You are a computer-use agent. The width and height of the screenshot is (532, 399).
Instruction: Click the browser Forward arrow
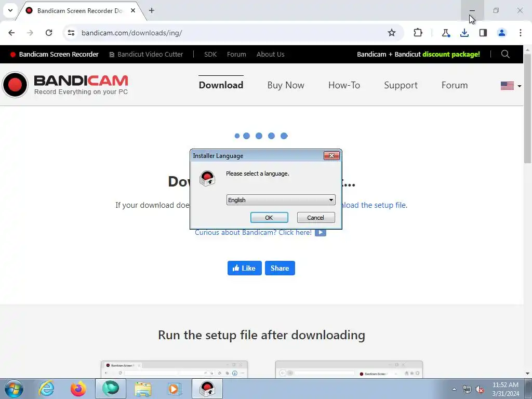point(30,33)
